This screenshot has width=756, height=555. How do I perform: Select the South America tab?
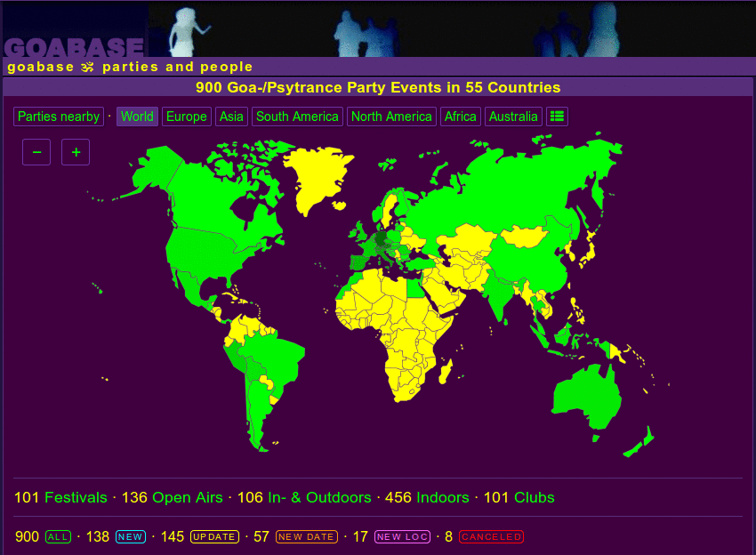tap(297, 117)
